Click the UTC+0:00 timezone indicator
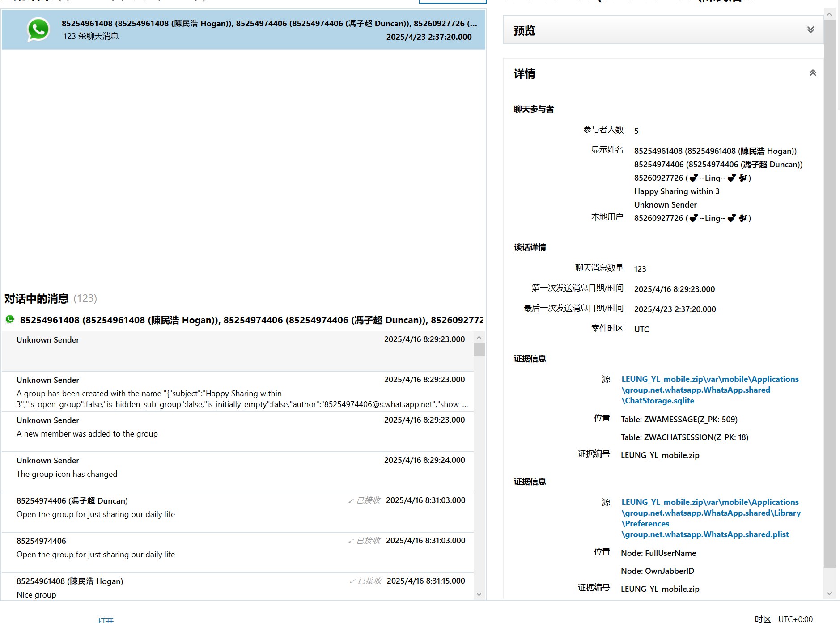The width and height of the screenshot is (840, 623). (x=795, y=619)
